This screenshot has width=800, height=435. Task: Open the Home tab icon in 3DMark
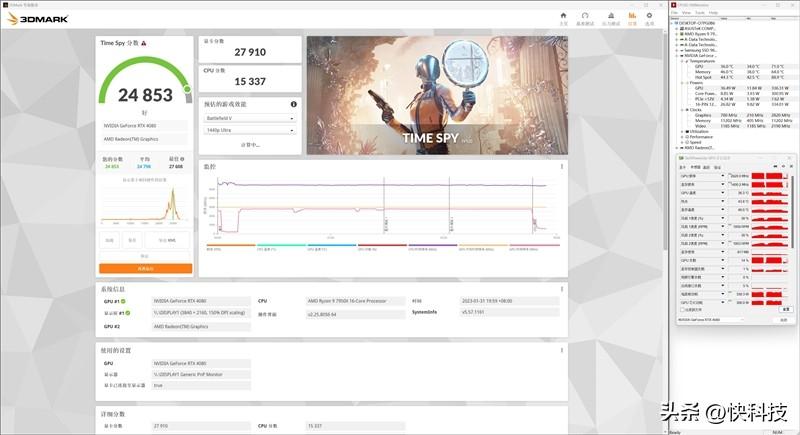tap(563, 17)
